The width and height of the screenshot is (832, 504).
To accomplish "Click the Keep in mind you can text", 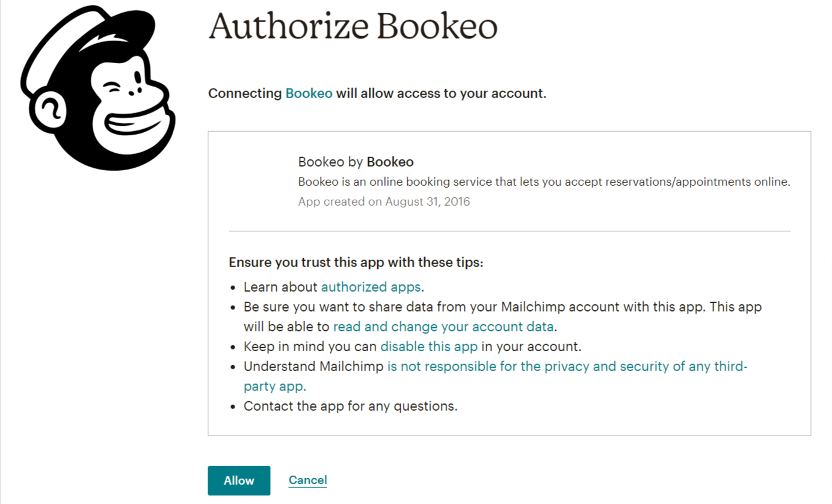I will (310, 346).
